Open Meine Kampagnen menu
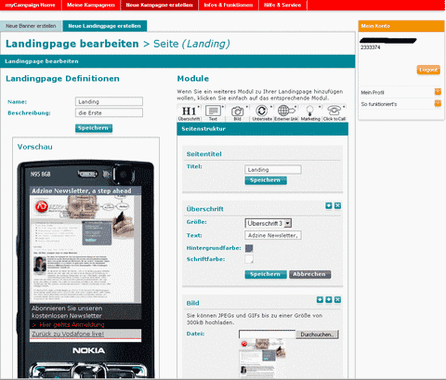Image resolution: width=446 pixels, height=380 pixels. (91, 5)
